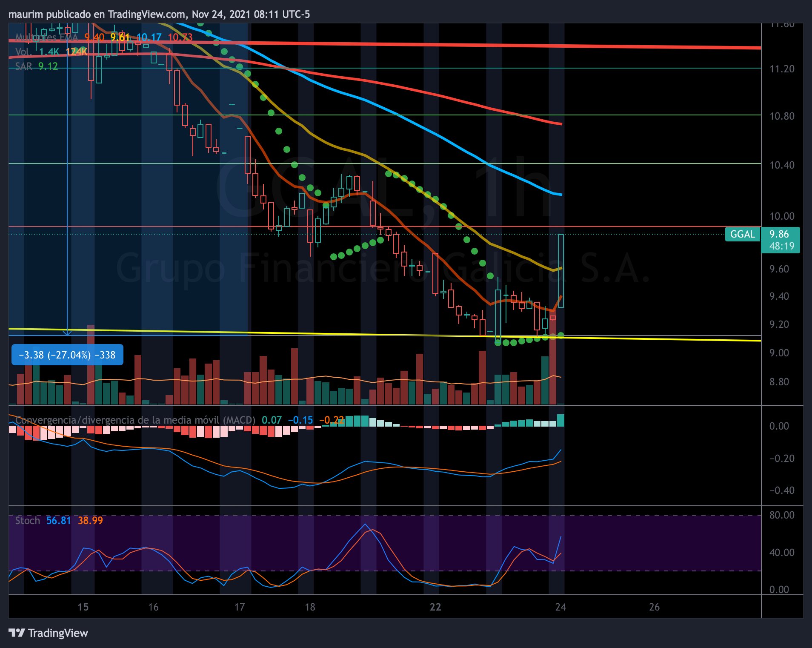Image resolution: width=812 pixels, height=648 pixels.
Task: Click the red EMA value 10.73
Action: coord(180,37)
